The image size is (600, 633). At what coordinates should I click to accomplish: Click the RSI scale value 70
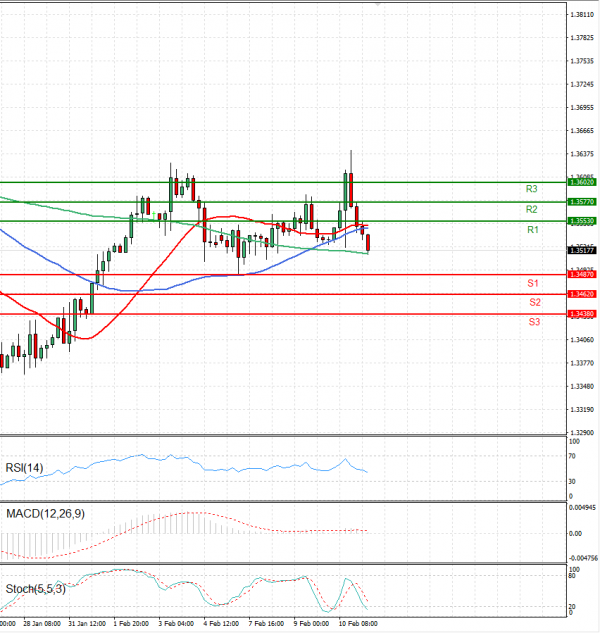[572, 456]
